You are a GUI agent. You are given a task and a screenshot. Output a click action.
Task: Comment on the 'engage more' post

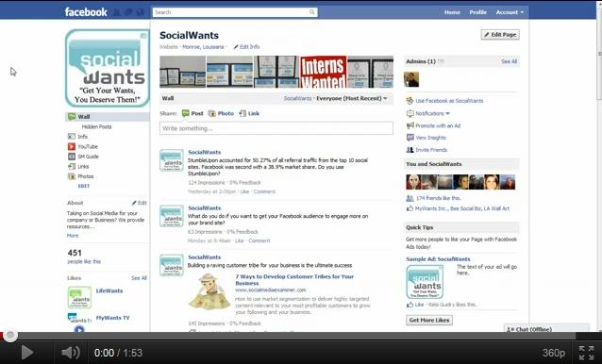(259, 240)
